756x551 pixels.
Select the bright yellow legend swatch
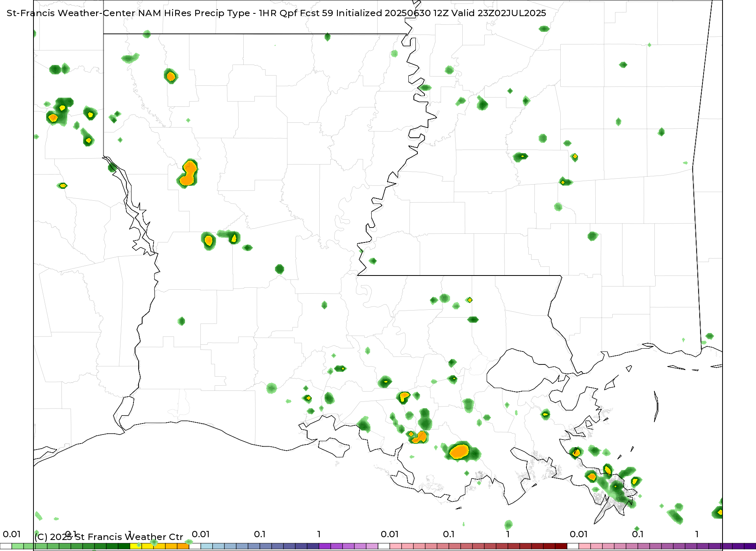click(x=136, y=546)
